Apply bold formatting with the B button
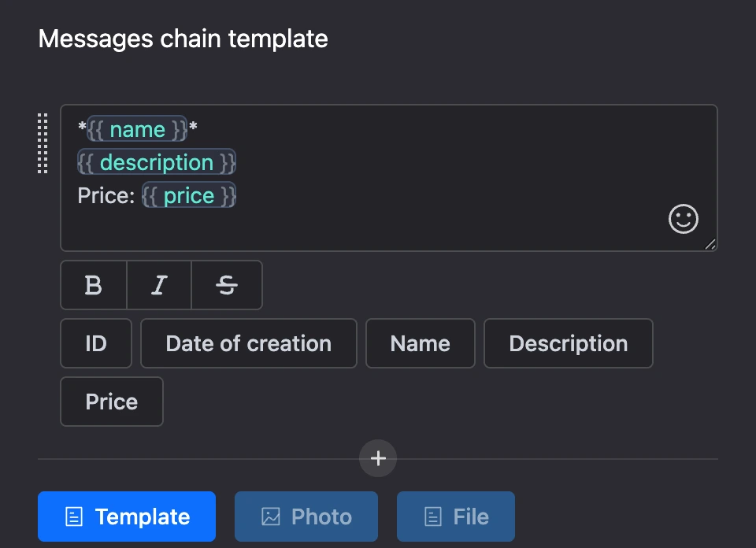The width and height of the screenshot is (756, 548). [94, 285]
